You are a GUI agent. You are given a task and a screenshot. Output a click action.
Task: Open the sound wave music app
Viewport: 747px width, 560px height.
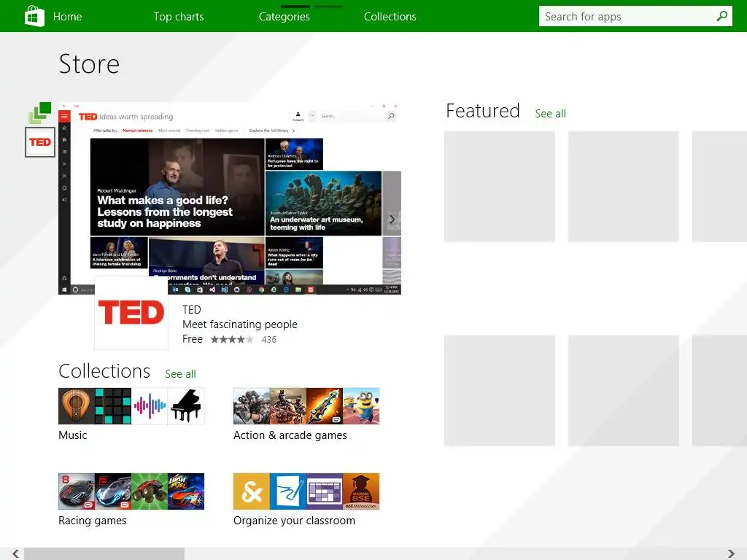(150, 406)
